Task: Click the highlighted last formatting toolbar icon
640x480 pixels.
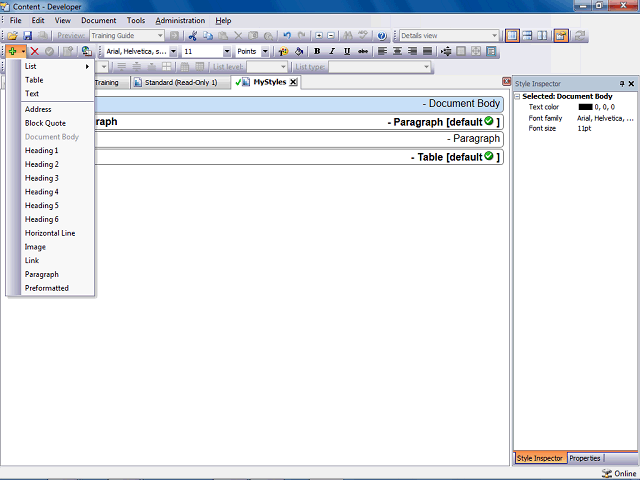Action: (491, 51)
